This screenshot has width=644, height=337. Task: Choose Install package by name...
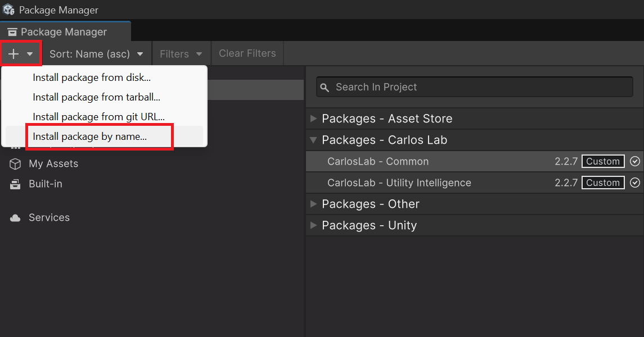pos(104,136)
